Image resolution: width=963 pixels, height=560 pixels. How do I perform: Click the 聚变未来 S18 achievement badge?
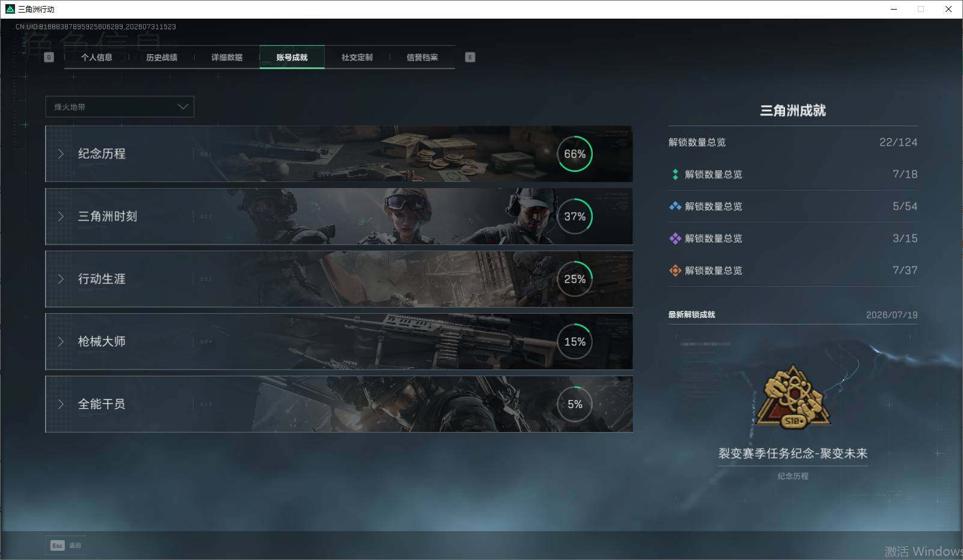pyautogui.click(x=793, y=397)
